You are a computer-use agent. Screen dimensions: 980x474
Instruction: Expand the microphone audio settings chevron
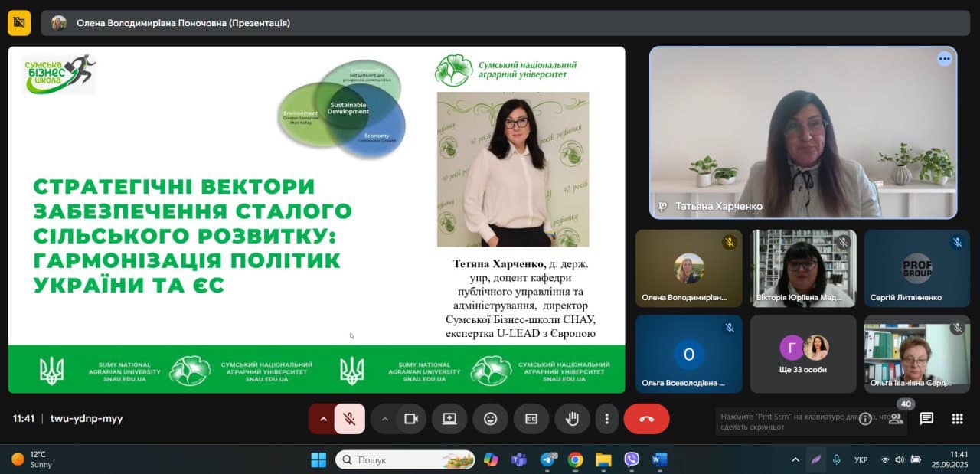[322, 419]
